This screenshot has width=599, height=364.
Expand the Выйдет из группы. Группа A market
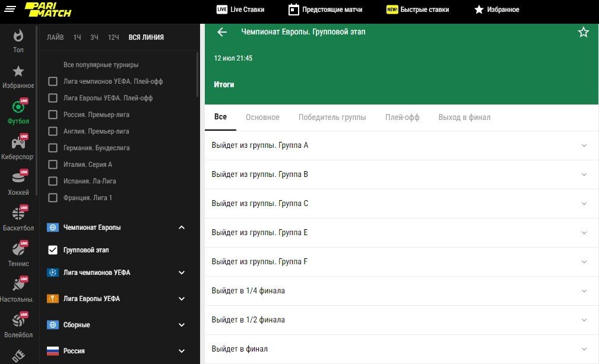(401, 145)
